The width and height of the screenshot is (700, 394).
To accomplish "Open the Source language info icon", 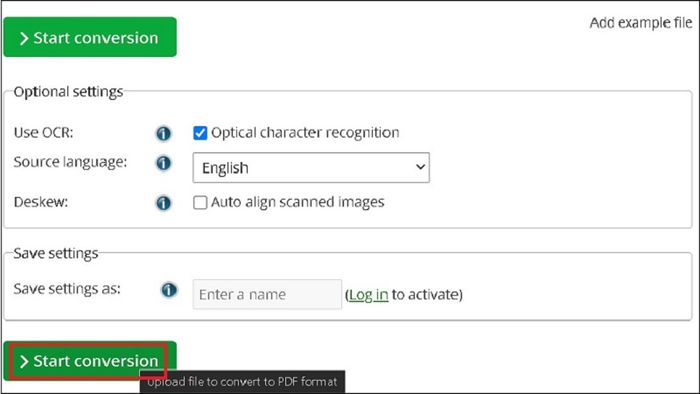I will [x=163, y=163].
